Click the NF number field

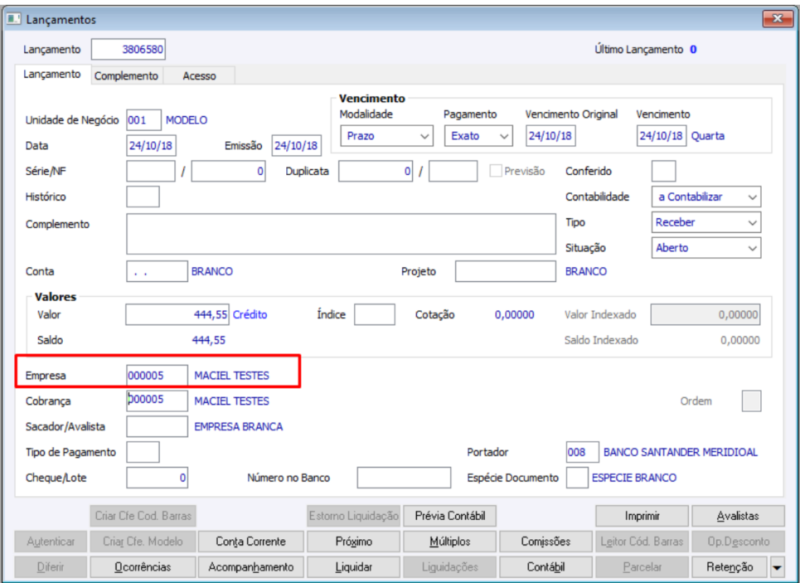tap(228, 171)
